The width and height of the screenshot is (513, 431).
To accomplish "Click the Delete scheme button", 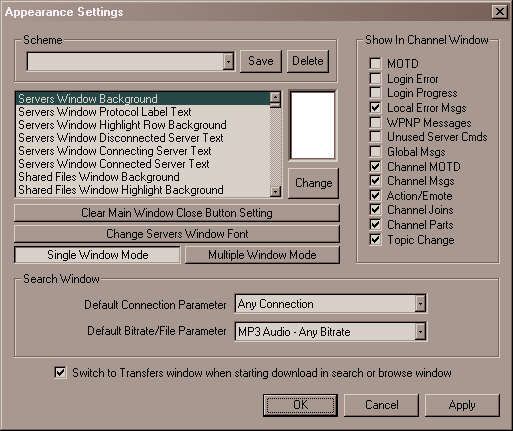I will 308,61.
